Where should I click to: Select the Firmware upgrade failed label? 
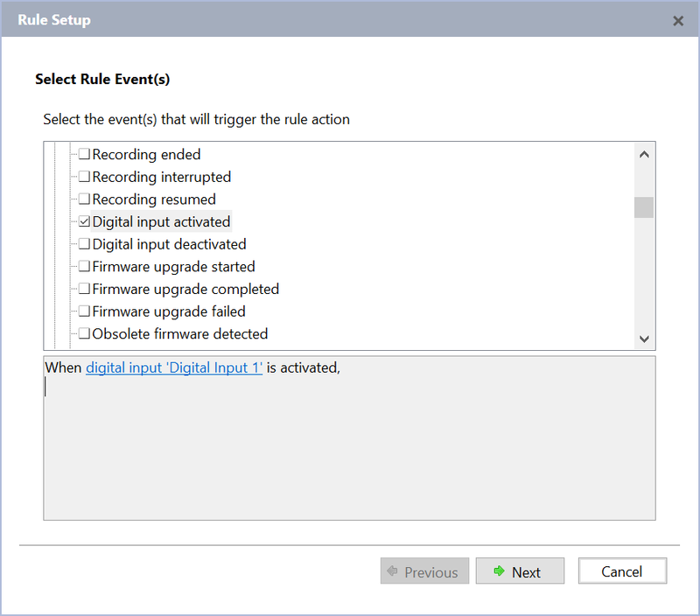(x=169, y=311)
